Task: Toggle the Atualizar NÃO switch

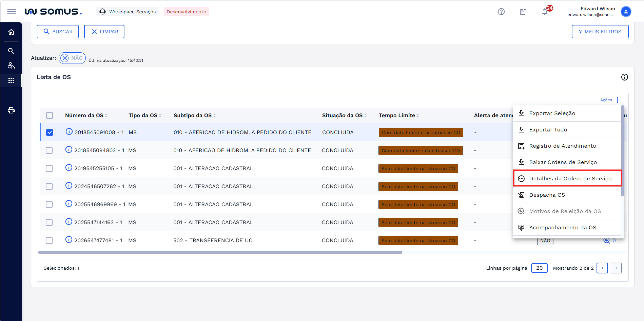Action: 72,58
